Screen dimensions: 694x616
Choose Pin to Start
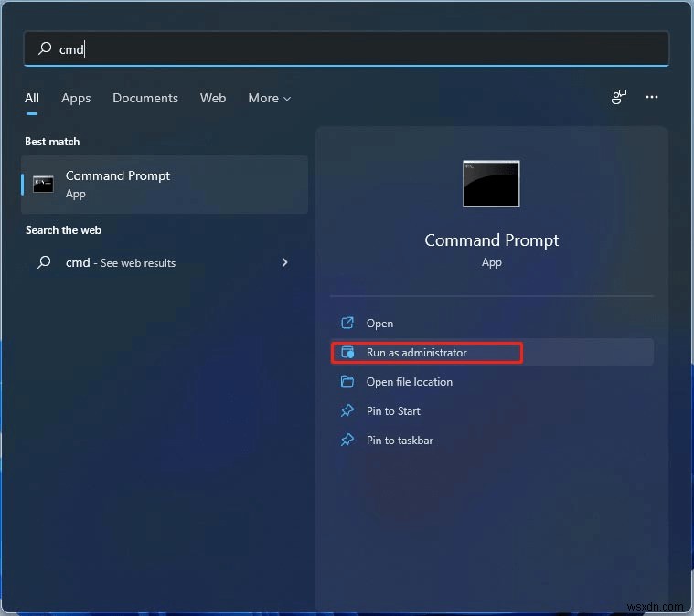point(492,411)
